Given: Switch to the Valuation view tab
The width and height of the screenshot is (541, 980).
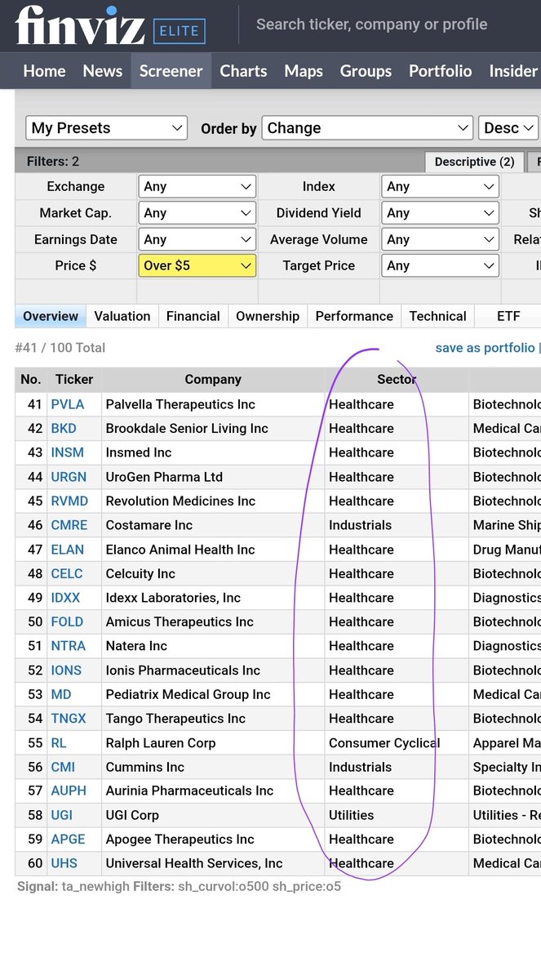Looking at the screenshot, I should click(x=122, y=316).
